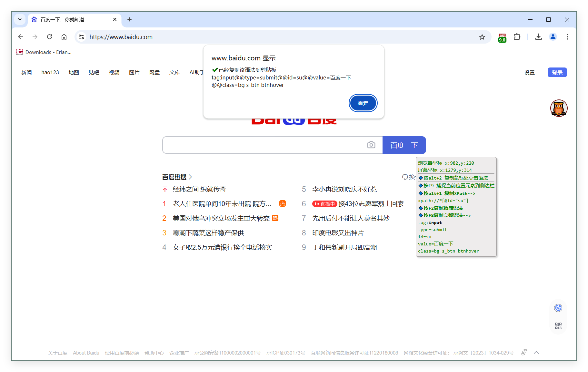Expand 百度热搜 heading arrow

pyautogui.click(x=190, y=177)
